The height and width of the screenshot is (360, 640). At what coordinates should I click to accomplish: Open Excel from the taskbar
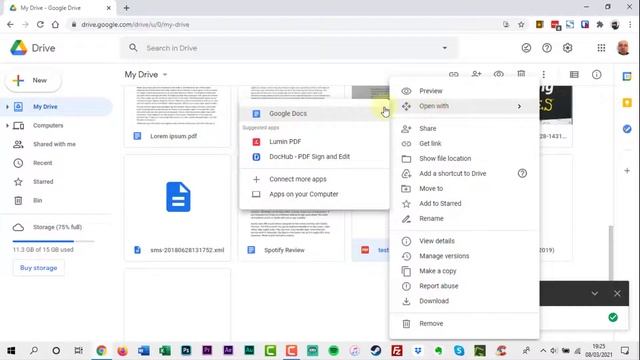(164, 351)
